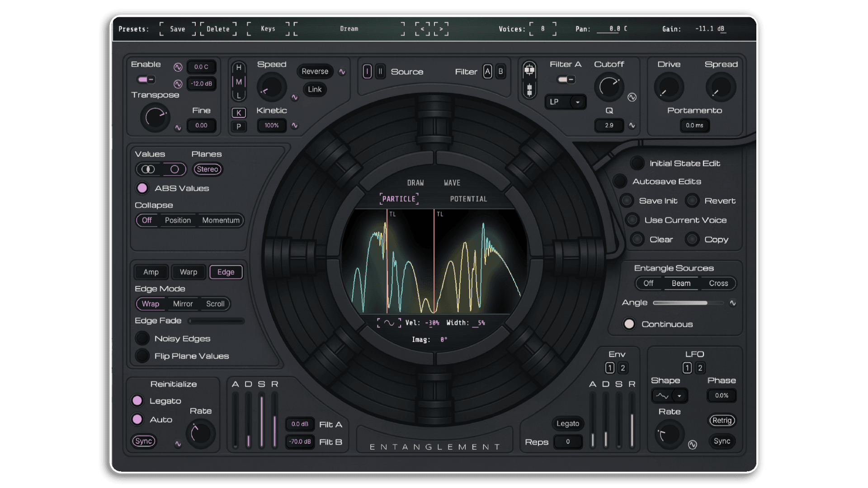Click the Keys button
Image resolution: width=868 pixels, height=488 pixels.
tap(268, 29)
